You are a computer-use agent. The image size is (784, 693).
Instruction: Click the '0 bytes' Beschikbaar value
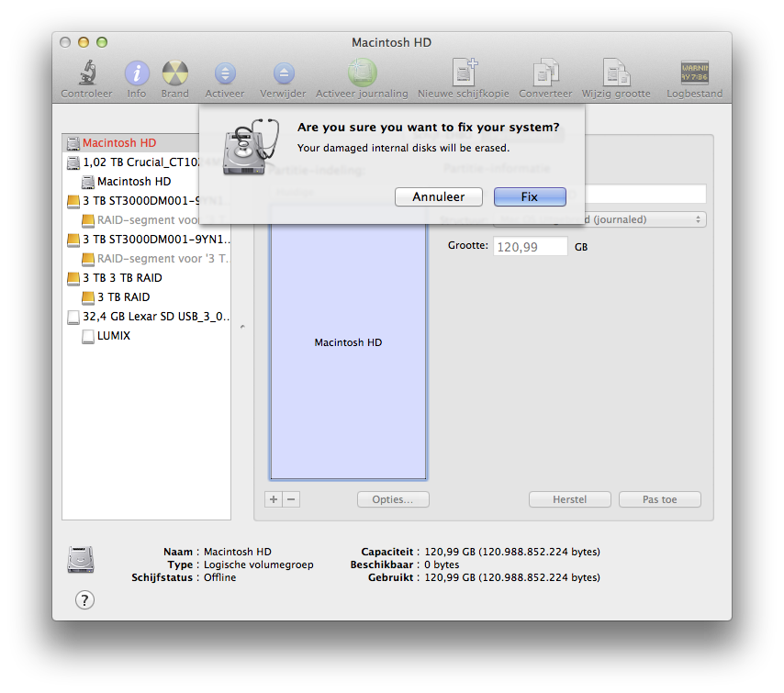click(x=442, y=564)
